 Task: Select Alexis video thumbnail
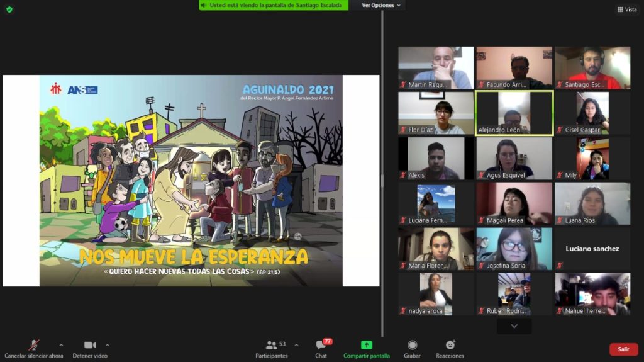436,159
